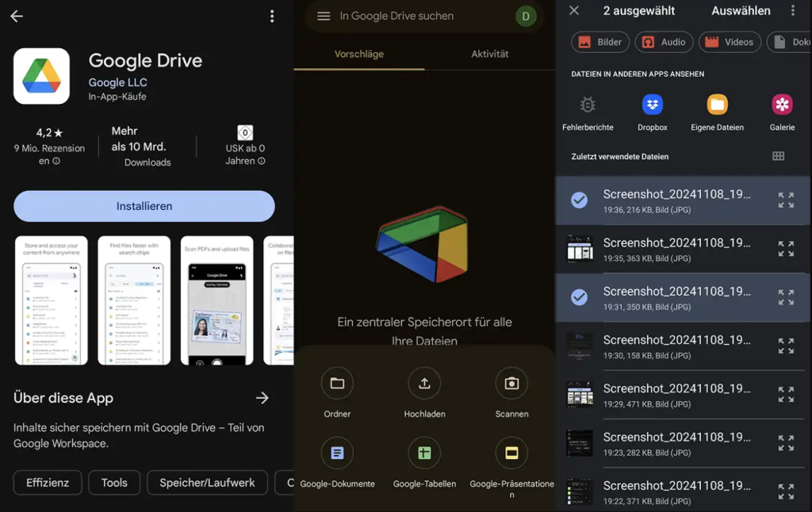Viewport: 812px width, 512px height.
Task: Open the Fehlerberichte app icon
Action: pyautogui.click(x=588, y=105)
